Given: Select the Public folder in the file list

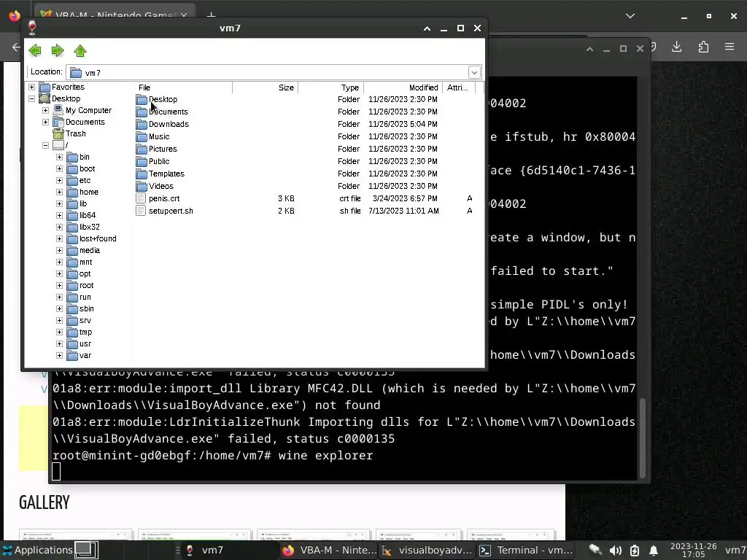Looking at the screenshot, I should [158, 161].
